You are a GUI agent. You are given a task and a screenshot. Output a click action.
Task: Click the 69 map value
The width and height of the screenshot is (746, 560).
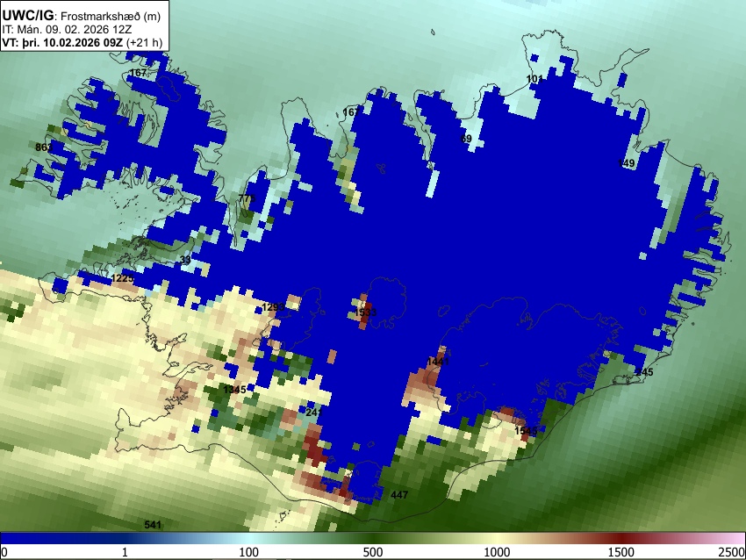pyautogui.click(x=466, y=139)
